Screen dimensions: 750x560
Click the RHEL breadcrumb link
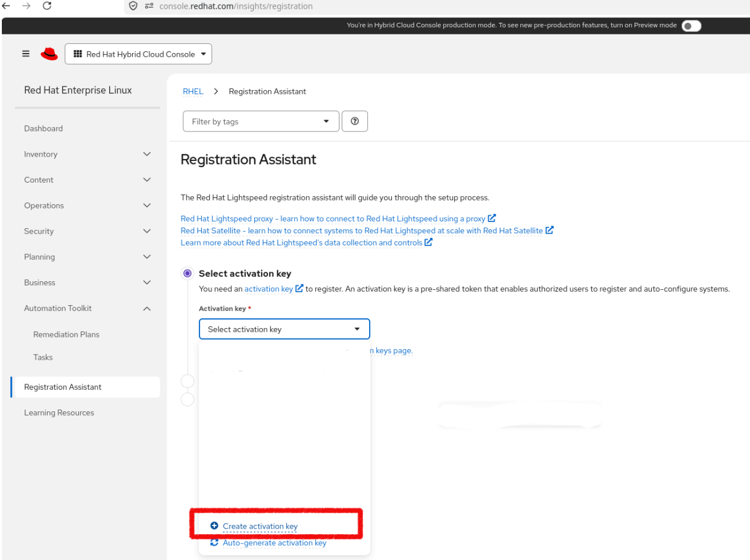pos(193,91)
